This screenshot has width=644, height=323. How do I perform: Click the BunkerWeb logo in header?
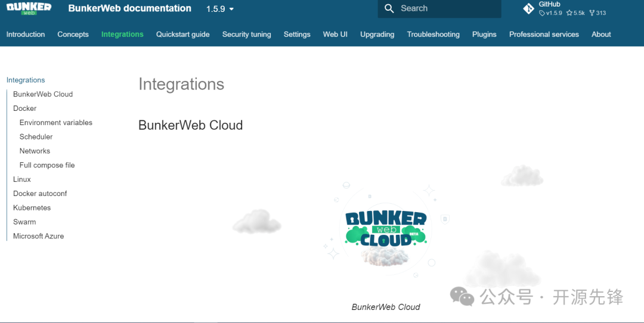click(x=29, y=8)
